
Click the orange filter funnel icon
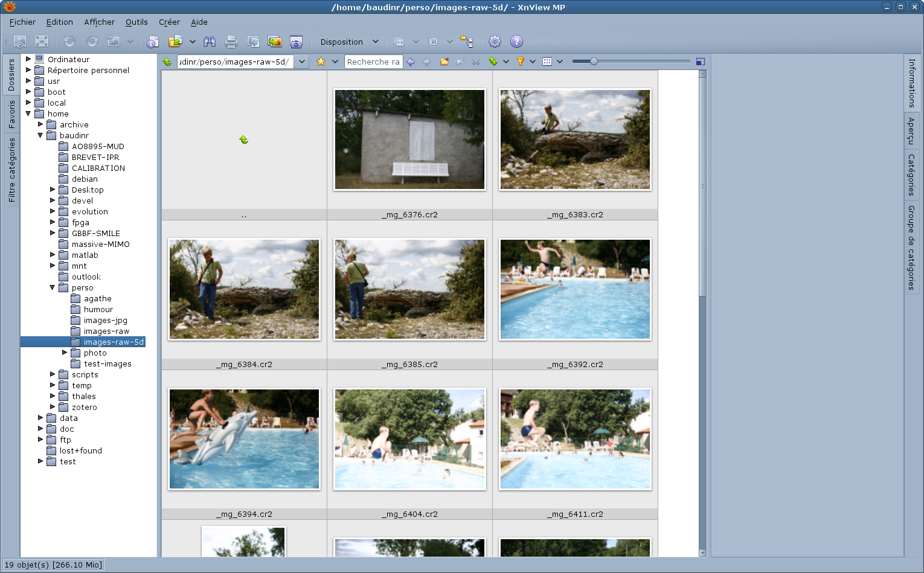pos(520,62)
